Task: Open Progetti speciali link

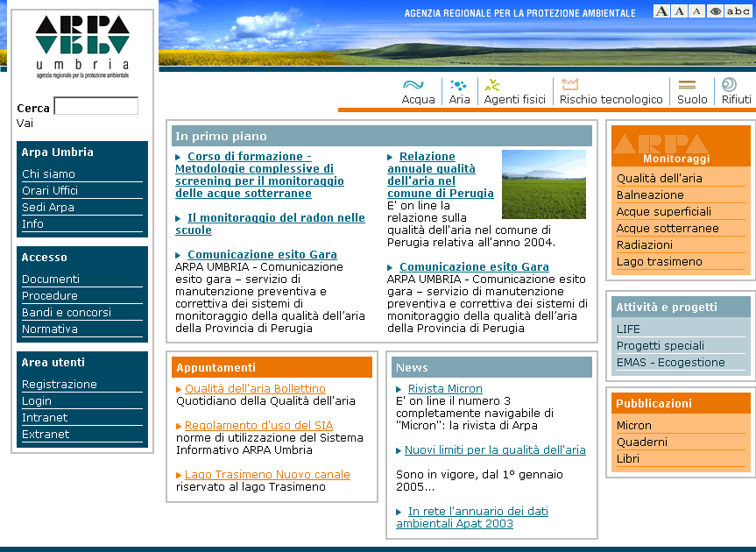Action: [660, 346]
